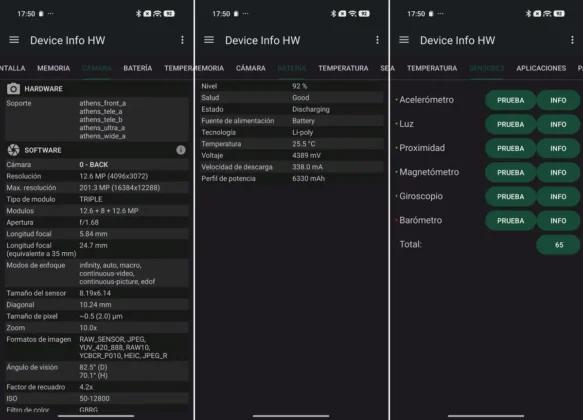
Task: Open the hamburger menu in the Sensores screen
Action: (404, 40)
